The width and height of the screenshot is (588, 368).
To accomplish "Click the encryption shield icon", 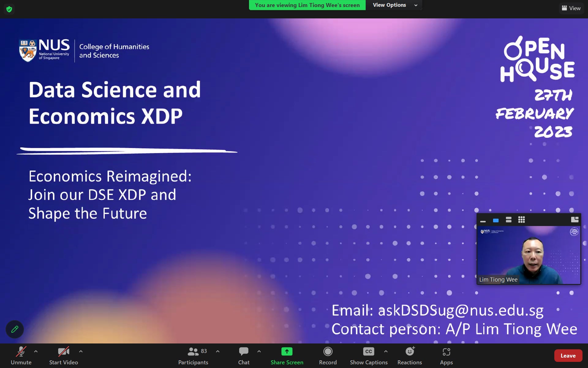I will click(9, 9).
